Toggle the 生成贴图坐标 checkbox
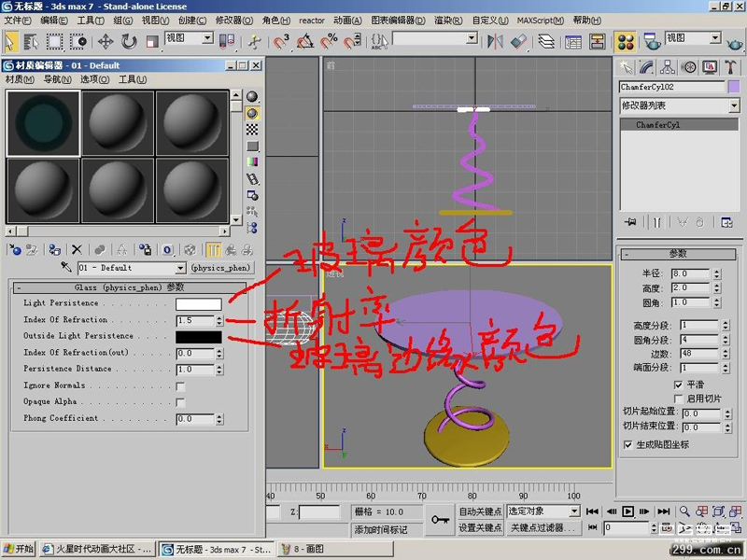This screenshot has height=560, width=747. coord(627,445)
